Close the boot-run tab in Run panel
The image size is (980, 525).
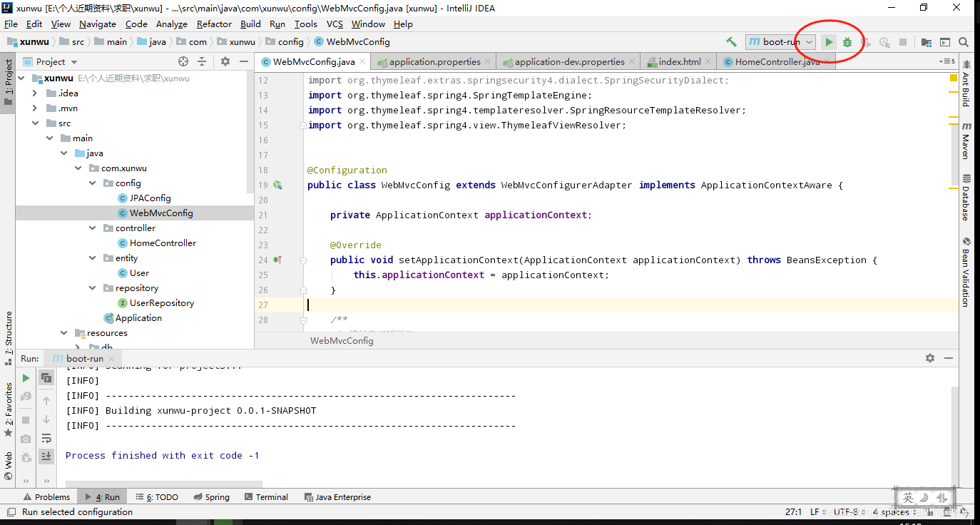[112, 359]
